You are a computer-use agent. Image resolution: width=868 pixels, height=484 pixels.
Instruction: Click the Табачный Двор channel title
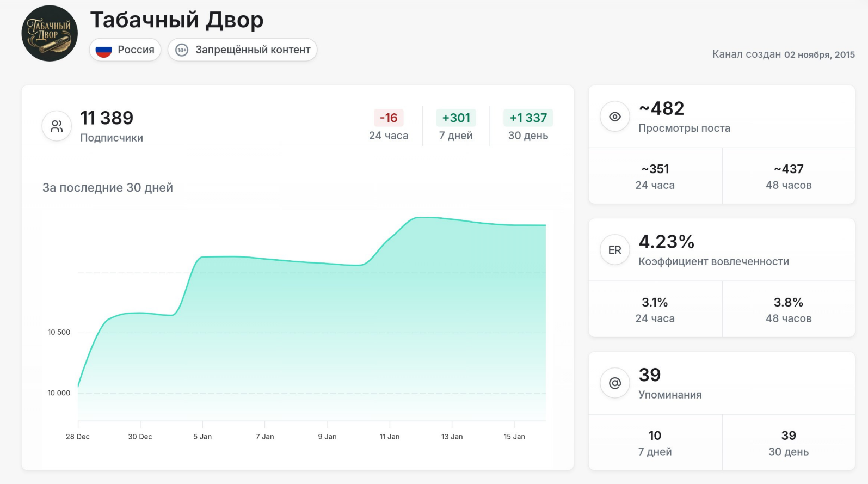tap(177, 20)
